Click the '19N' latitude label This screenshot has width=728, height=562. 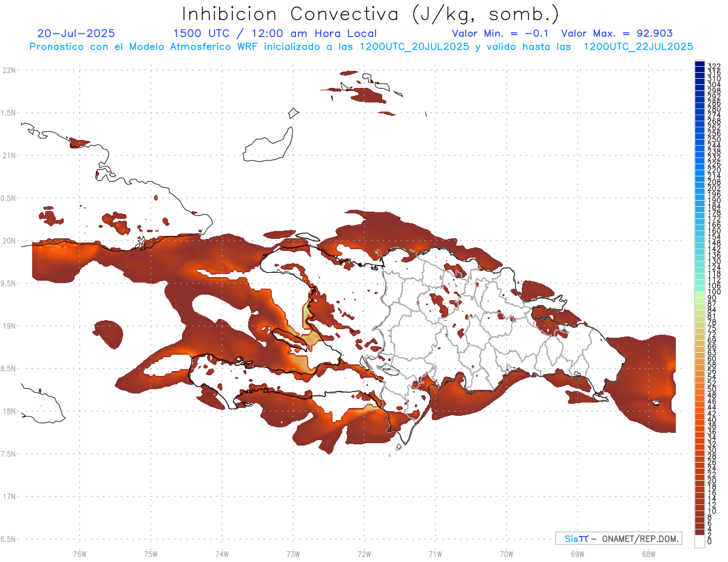[9, 326]
